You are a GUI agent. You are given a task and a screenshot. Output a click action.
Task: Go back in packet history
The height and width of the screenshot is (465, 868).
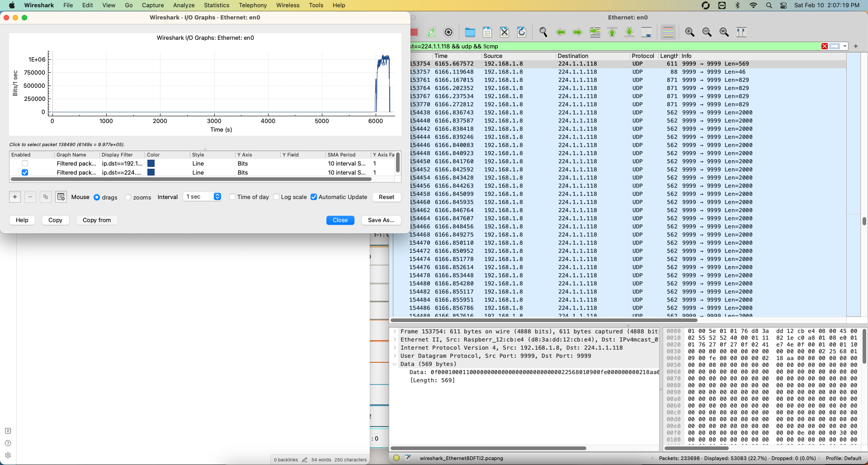coord(561,32)
